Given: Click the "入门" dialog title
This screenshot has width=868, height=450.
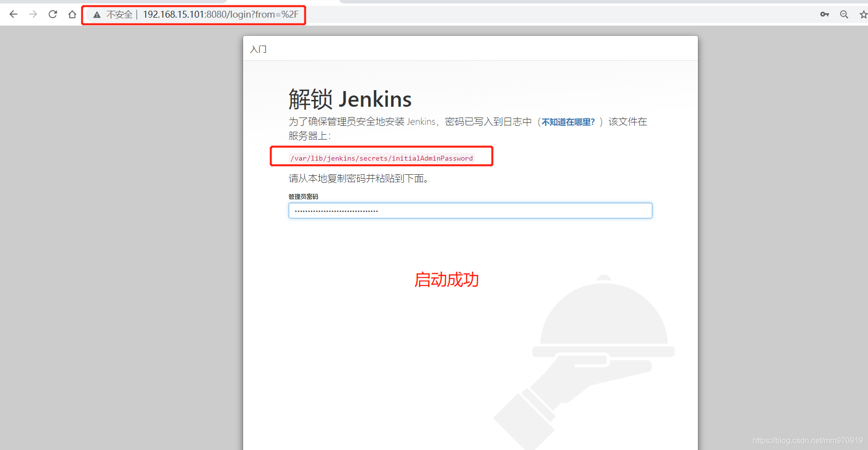Looking at the screenshot, I should pyautogui.click(x=258, y=49).
